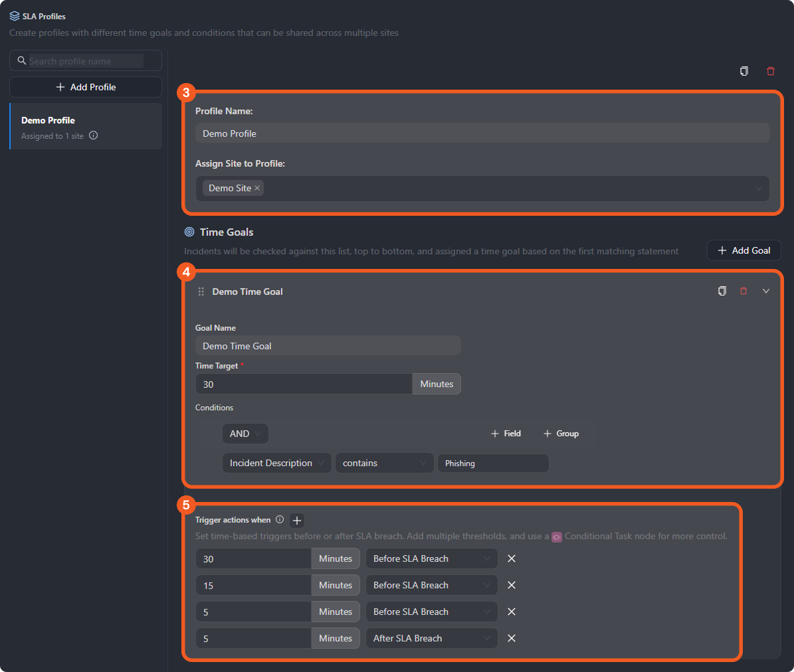This screenshot has width=794, height=672.
Task: Delete the profile using the red trash icon
Action: tap(771, 71)
